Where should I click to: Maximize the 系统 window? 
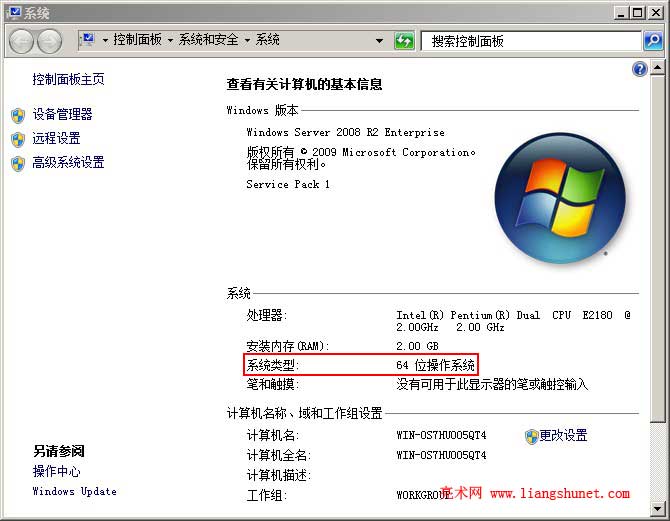[x=637, y=13]
